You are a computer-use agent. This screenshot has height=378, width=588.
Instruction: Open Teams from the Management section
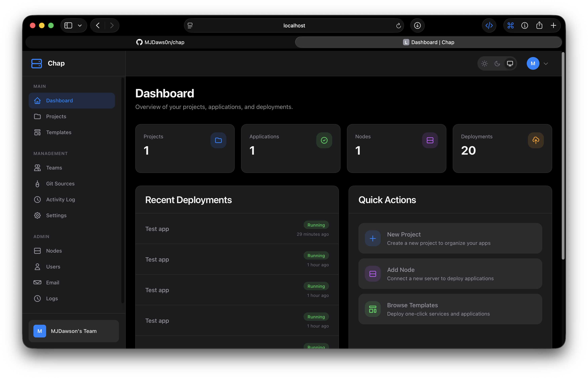coord(54,168)
